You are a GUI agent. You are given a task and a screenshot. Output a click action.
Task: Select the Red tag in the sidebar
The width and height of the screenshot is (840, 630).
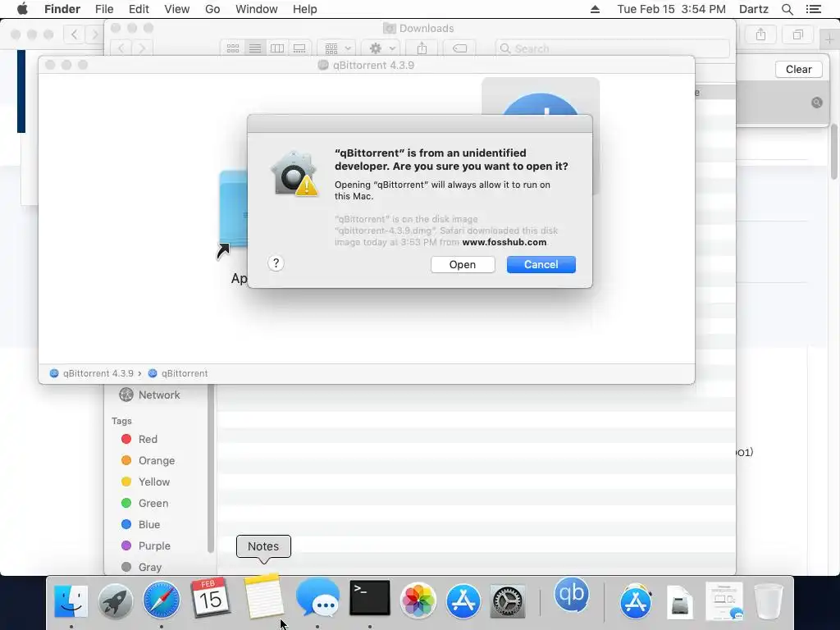(x=139, y=440)
